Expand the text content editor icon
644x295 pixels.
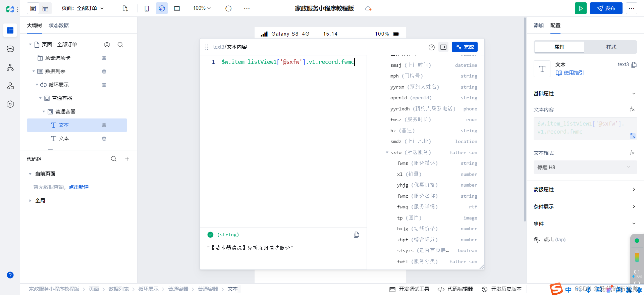pos(633,136)
